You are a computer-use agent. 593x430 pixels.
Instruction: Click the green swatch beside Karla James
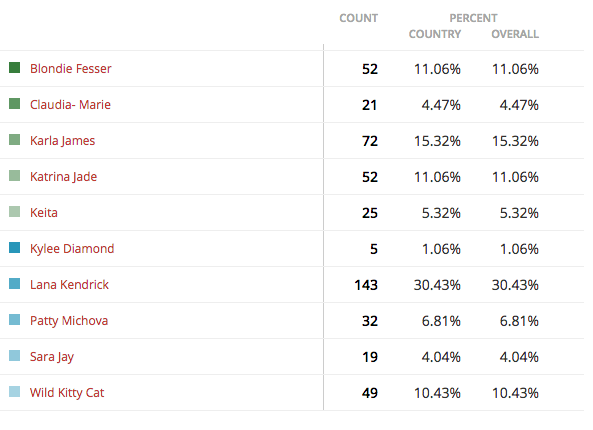(14, 140)
